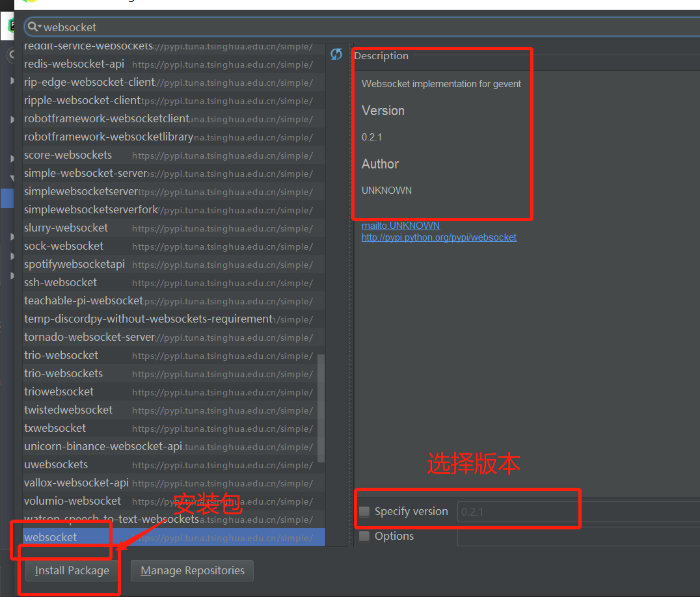
Task: Open the pypi.python.org websocket page link
Action: 439,237
